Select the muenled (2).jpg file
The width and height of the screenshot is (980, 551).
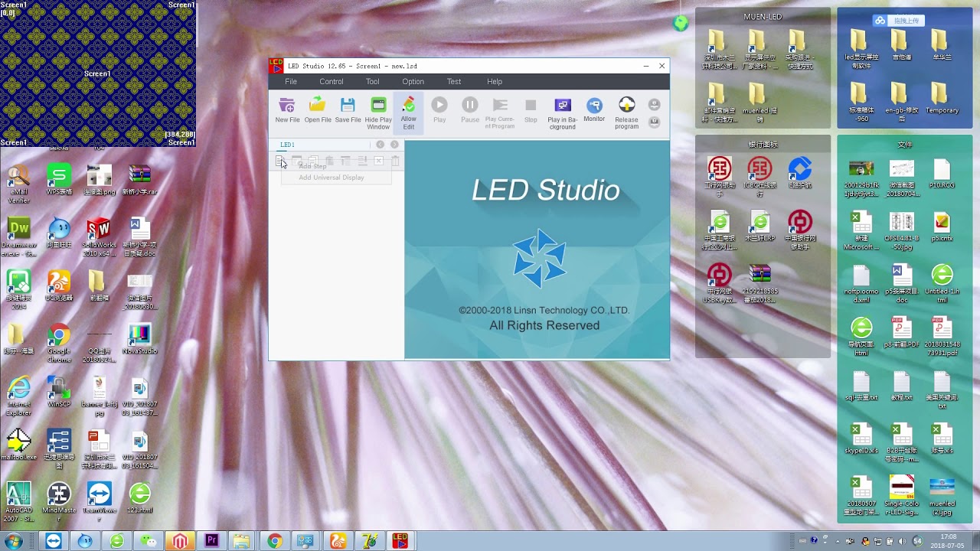pos(942,496)
